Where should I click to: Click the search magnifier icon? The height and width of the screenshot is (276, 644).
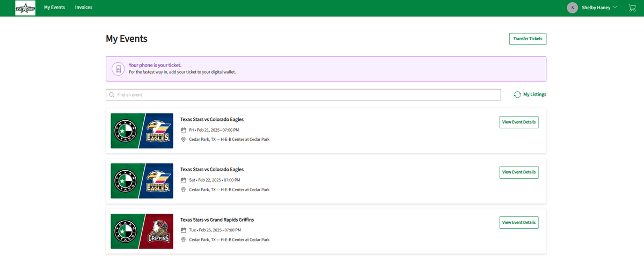point(112,95)
